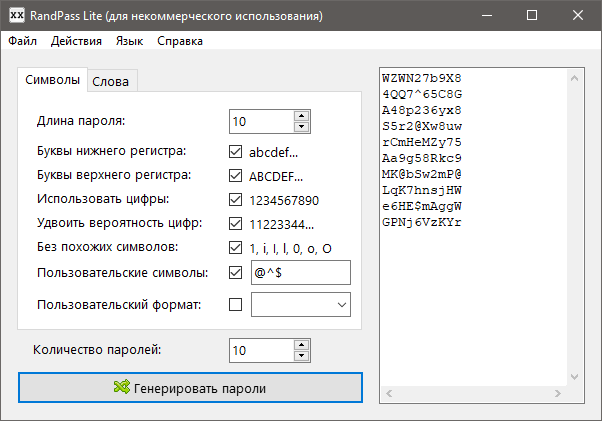The height and width of the screenshot is (421, 602).
Task: Toggle Без похожих символов checkbox
Action: (235, 248)
